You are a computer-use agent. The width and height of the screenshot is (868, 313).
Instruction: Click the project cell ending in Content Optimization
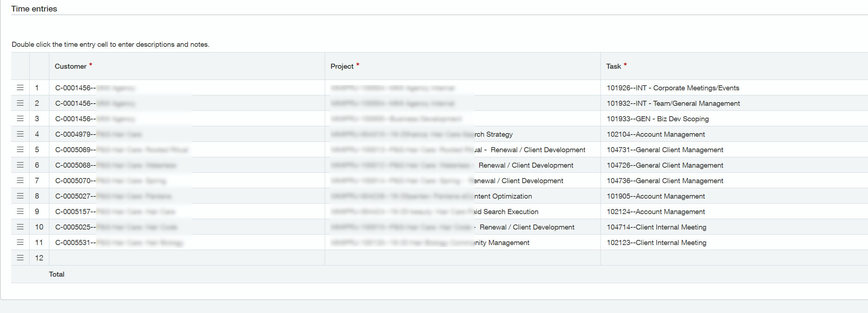[463, 196]
